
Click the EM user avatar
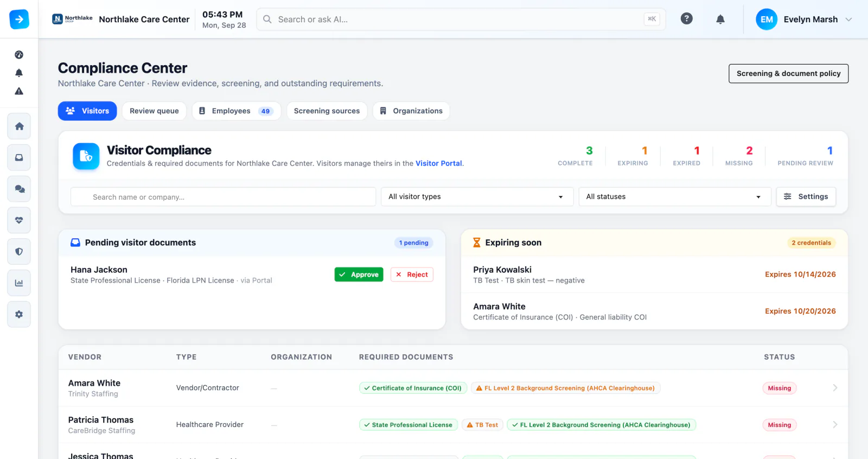click(767, 20)
